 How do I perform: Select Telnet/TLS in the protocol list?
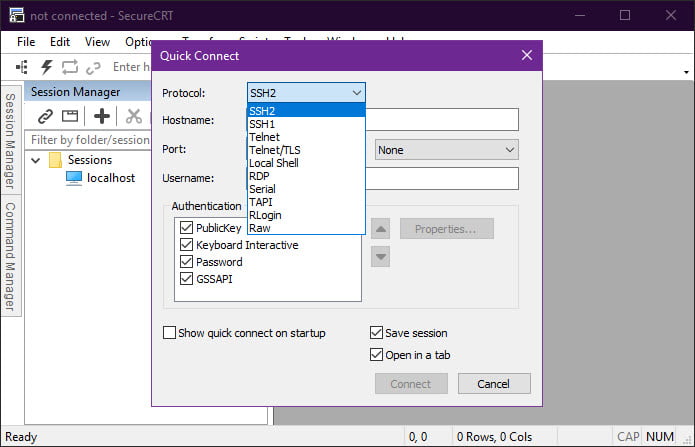(x=306, y=150)
